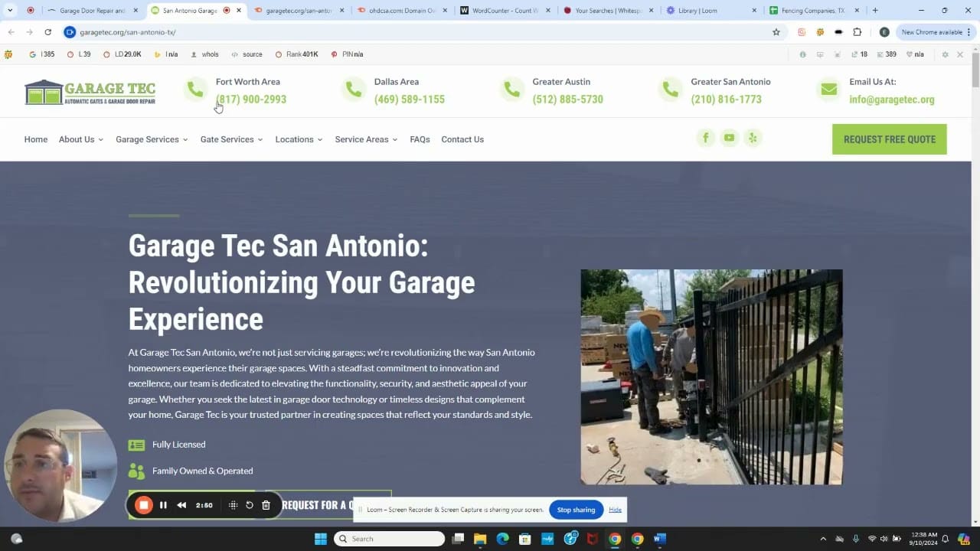Go to the FAQs menu item

(x=420, y=139)
